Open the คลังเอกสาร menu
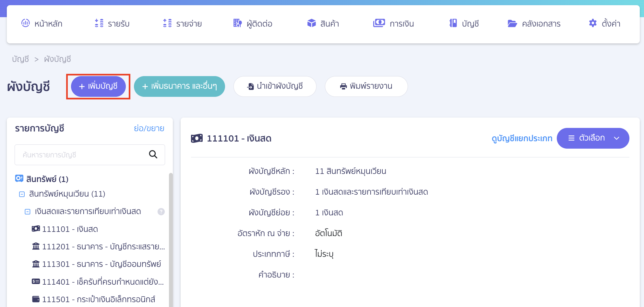This screenshot has height=307, width=644. (x=534, y=23)
